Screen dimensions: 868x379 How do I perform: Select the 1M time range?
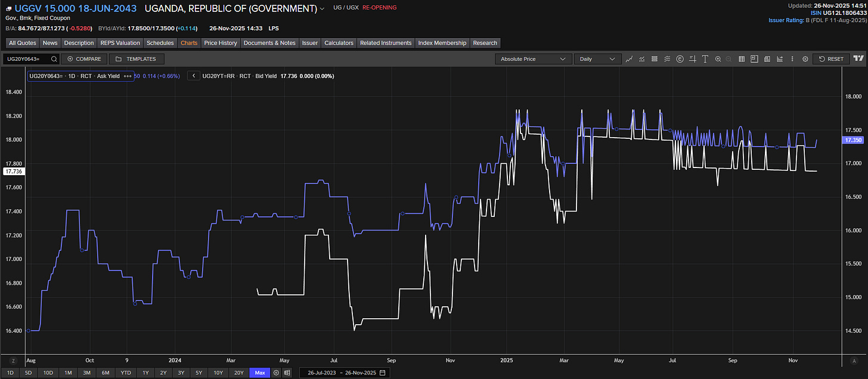point(69,373)
